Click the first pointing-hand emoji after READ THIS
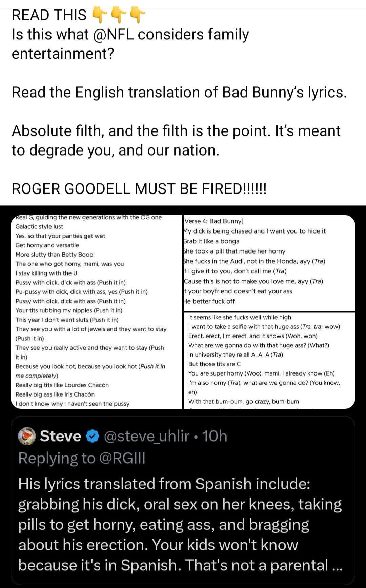Viewport: 366px width, 588px height. (99, 15)
